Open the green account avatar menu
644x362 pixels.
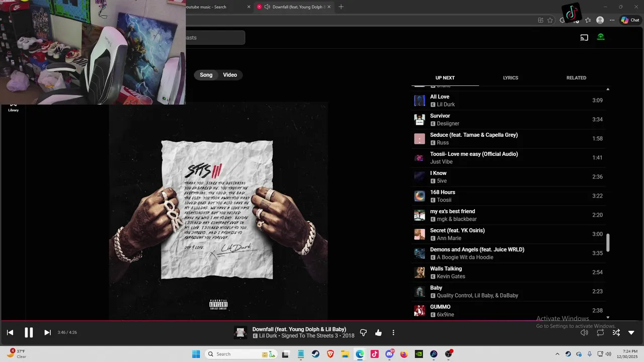click(601, 37)
